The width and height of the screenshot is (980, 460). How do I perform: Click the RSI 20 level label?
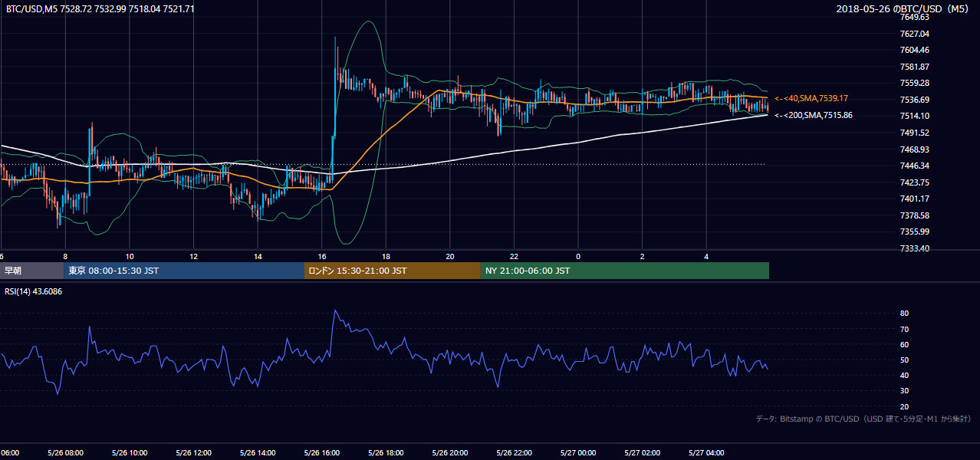(904, 406)
